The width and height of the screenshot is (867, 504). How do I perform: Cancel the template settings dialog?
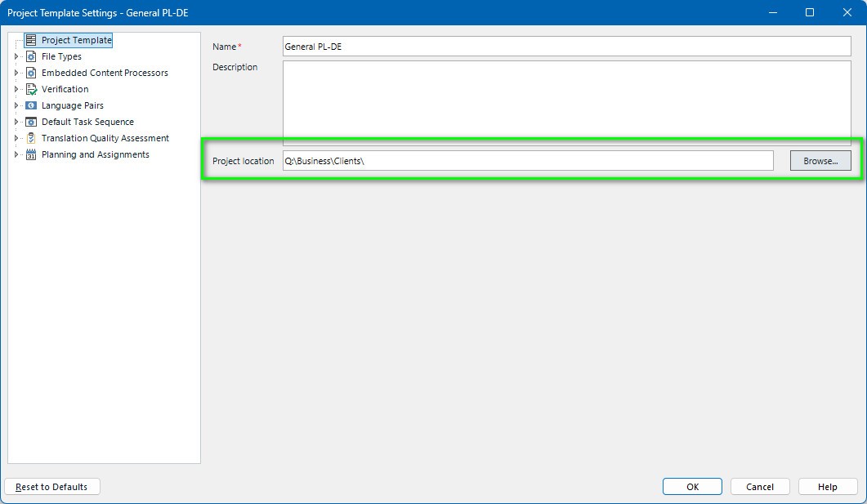(x=760, y=487)
